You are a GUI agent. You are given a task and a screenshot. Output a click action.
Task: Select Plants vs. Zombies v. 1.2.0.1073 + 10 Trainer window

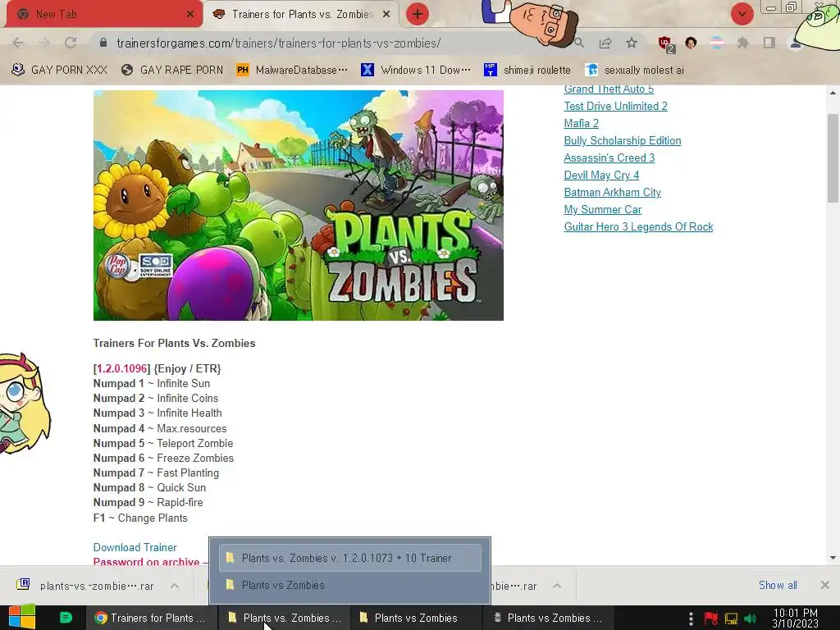(350, 558)
